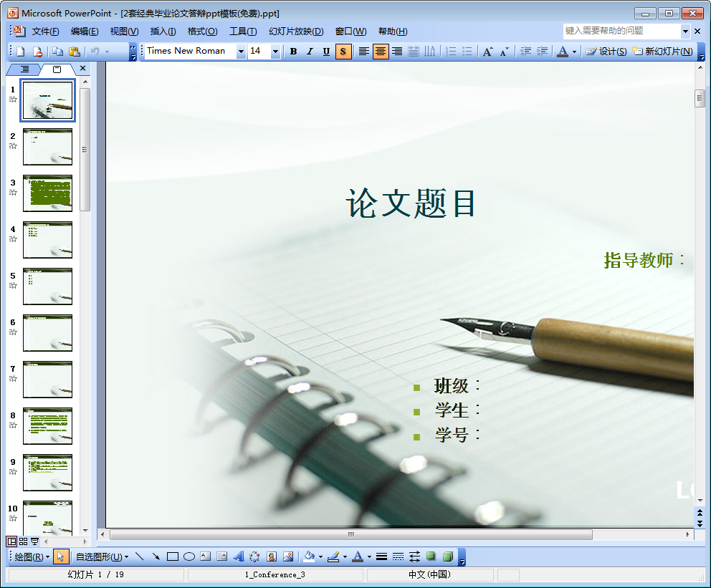The height and width of the screenshot is (588, 711).
Task: Expand drawing toolbar font color arrow
Action: coord(369,556)
